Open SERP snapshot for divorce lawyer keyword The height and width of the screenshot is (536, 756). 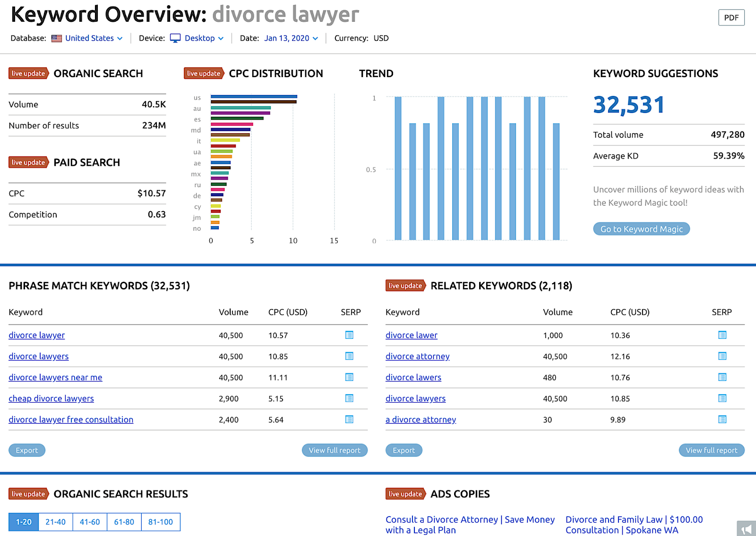349,335
